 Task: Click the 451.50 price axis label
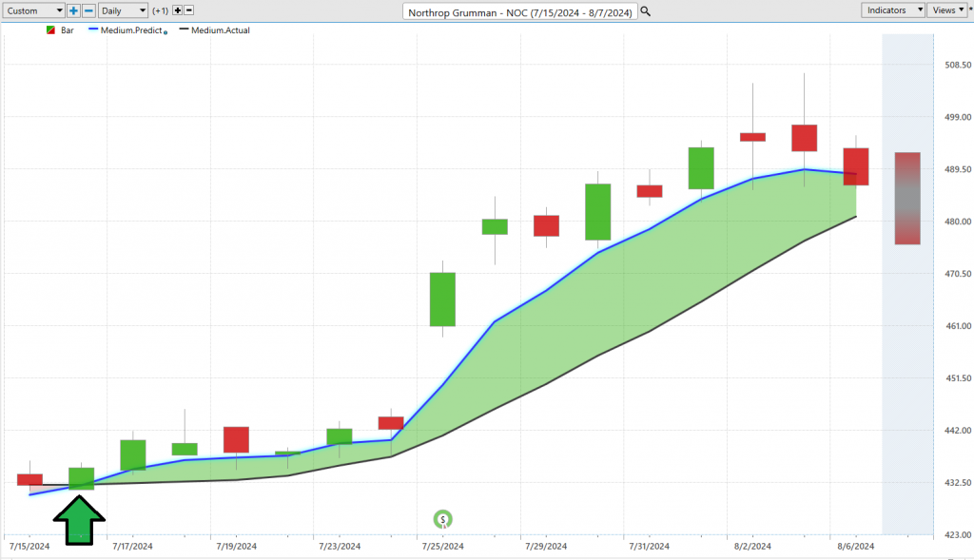958,377
